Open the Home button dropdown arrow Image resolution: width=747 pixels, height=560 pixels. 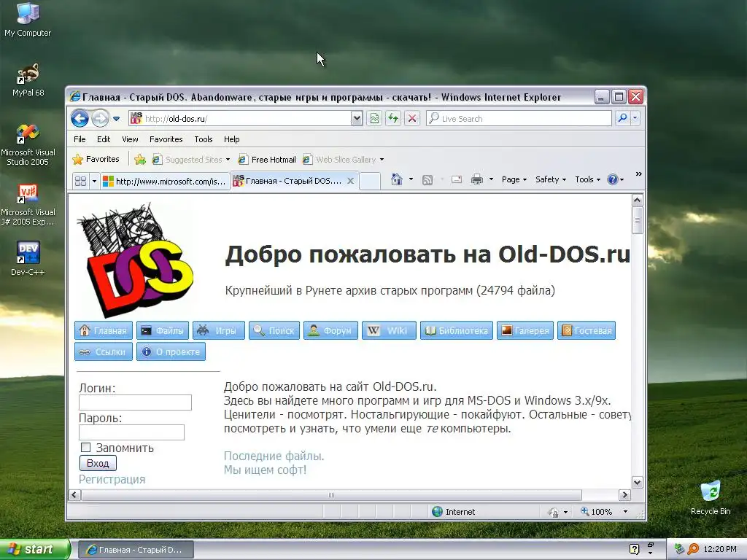[411, 179]
